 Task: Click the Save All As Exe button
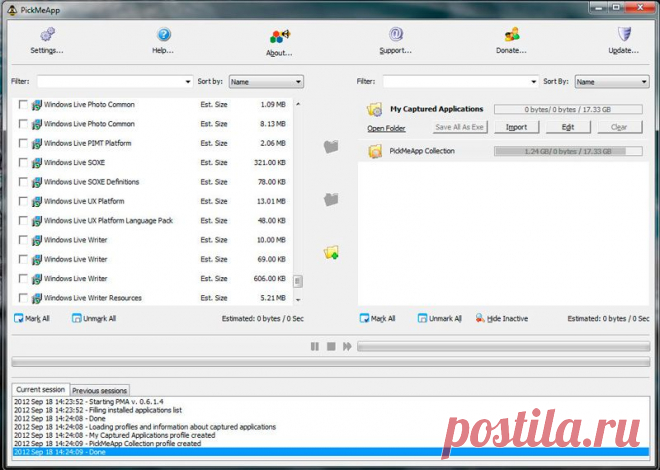click(x=460, y=127)
